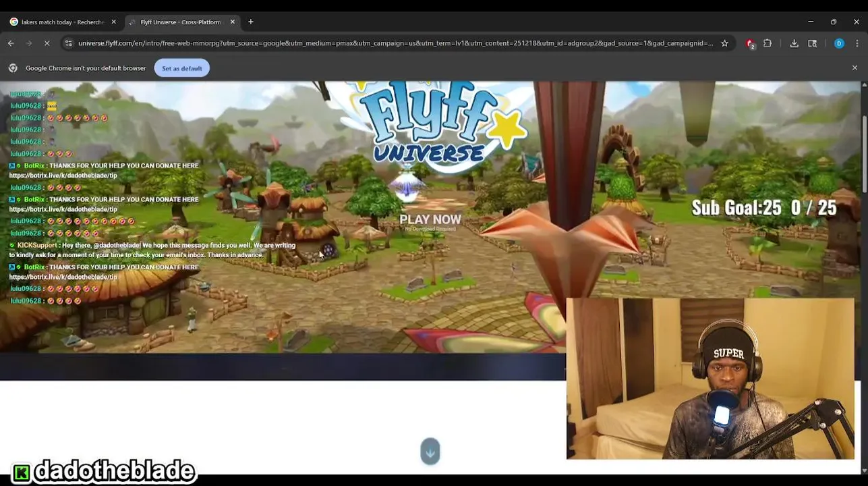Image resolution: width=868 pixels, height=486 pixels.
Task: Show browser downloads
Action: (x=794, y=43)
